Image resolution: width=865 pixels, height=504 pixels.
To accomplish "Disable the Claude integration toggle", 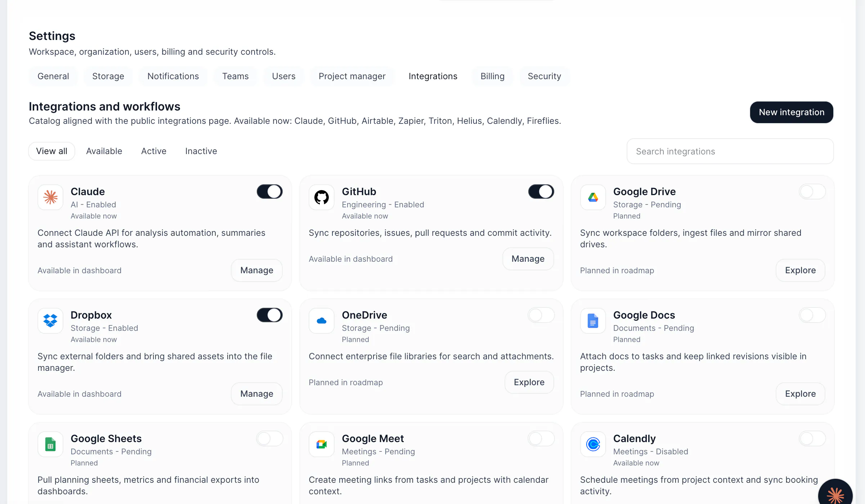I will pyautogui.click(x=270, y=192).
